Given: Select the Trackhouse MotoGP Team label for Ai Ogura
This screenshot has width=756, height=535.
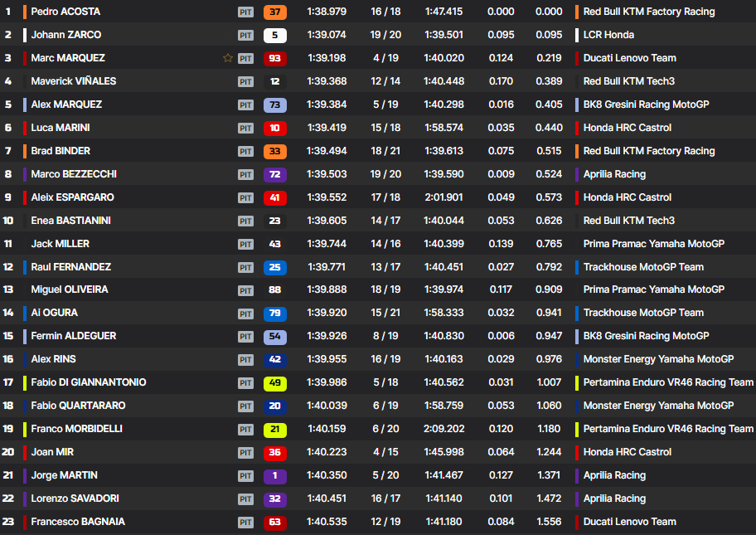Looking at the screenshot, I should pyautogui.click(x=643, y=313).
